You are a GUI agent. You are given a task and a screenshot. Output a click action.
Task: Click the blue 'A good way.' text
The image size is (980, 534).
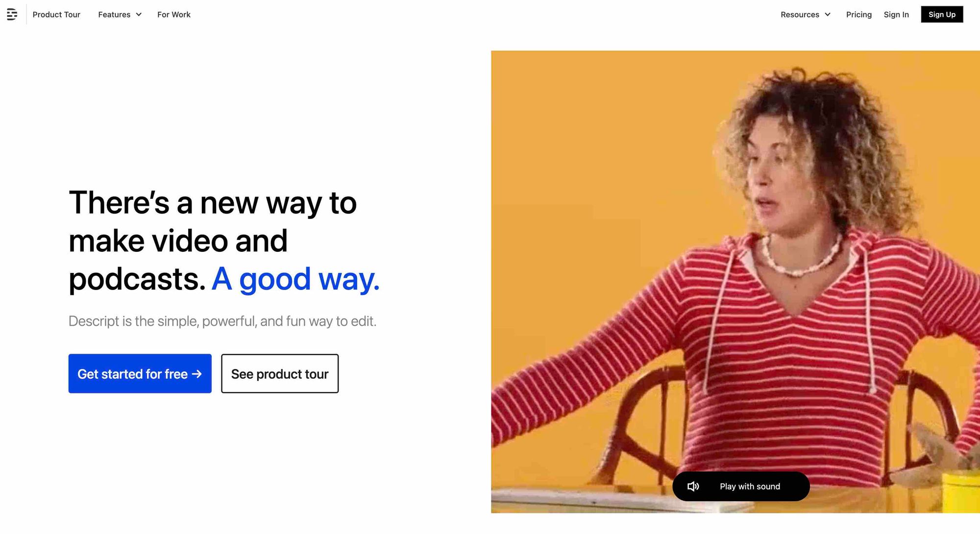[295, 279]
